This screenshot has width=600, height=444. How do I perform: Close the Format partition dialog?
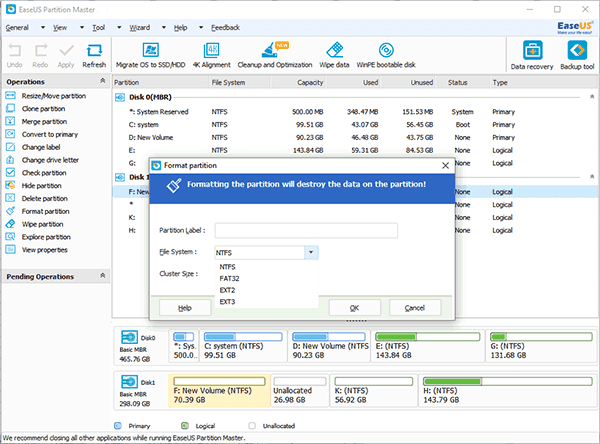[445, 165]
